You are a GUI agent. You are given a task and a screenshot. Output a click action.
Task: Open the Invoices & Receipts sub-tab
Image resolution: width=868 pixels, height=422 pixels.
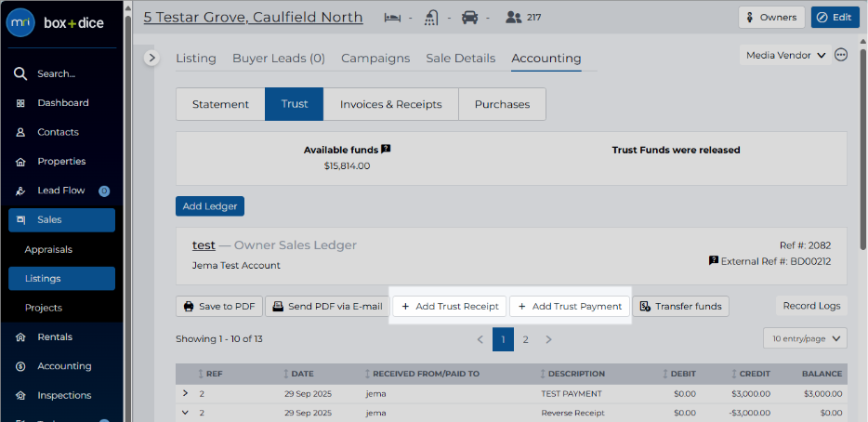[x=391, y=104]
